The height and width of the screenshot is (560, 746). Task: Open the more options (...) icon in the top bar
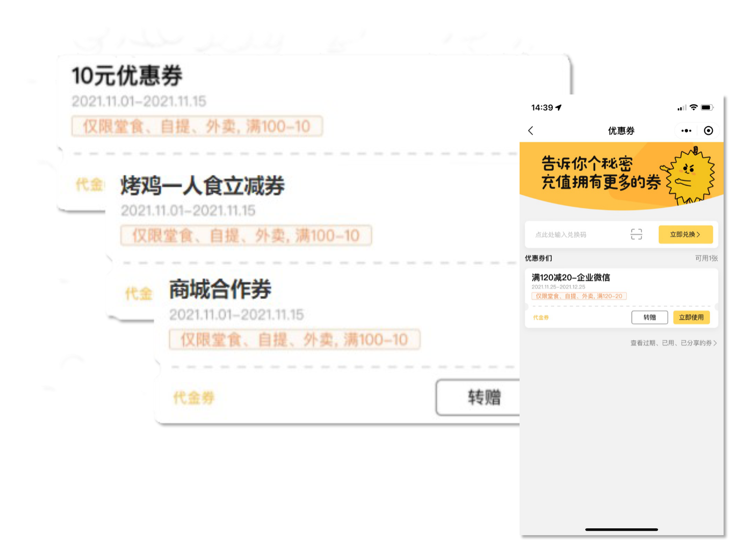pyautogui.click(x=687, y=131)
